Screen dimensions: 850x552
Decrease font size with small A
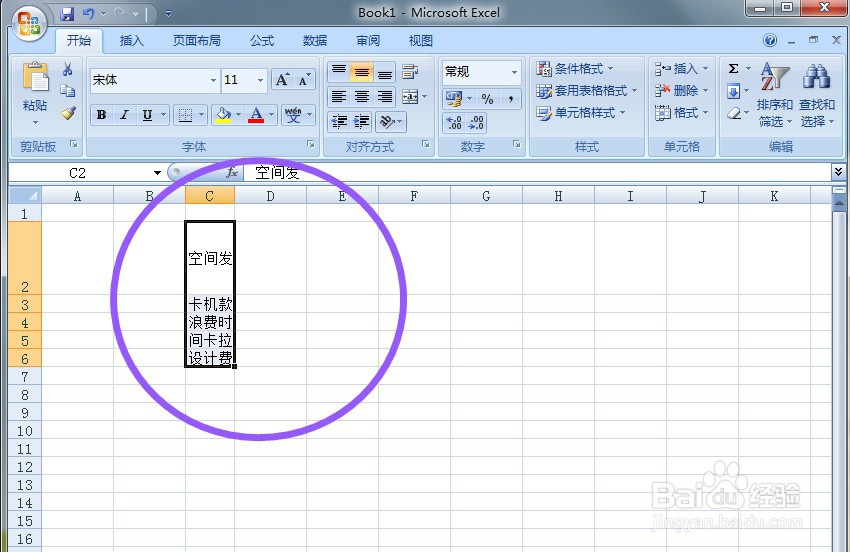pos(304,80)
